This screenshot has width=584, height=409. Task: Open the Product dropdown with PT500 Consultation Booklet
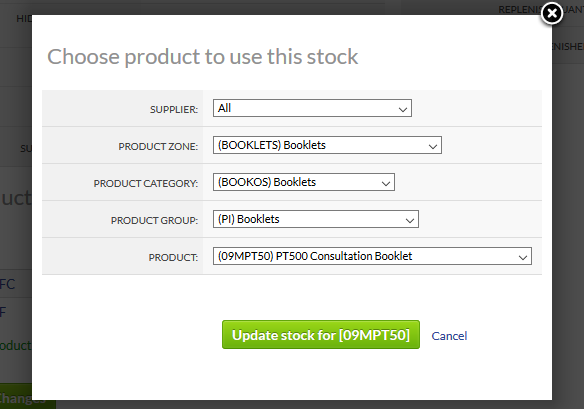[x=372, y=256]
